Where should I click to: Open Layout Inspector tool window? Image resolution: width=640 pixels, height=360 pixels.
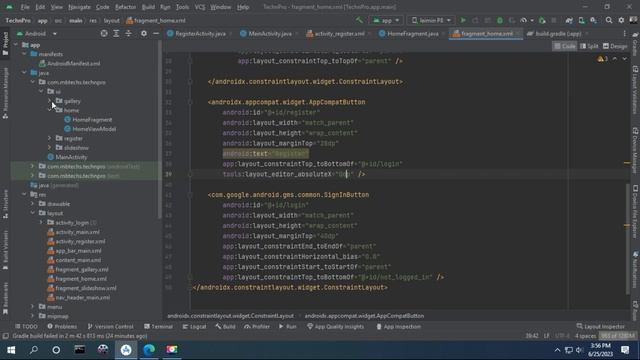(x=600, y=327)
